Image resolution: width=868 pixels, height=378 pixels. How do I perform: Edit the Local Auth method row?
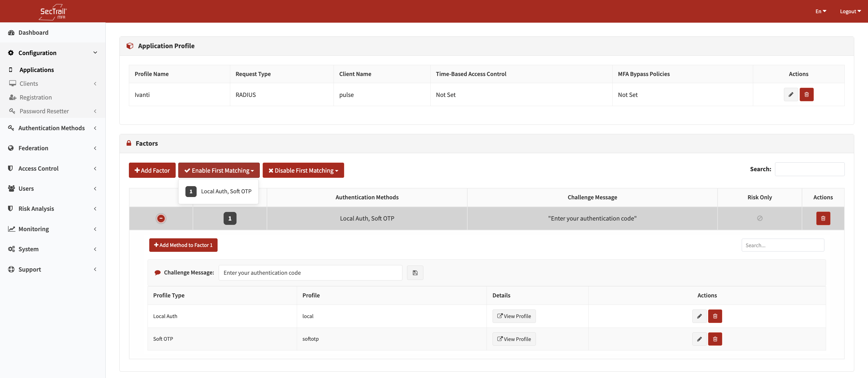(x=699, y=316)
